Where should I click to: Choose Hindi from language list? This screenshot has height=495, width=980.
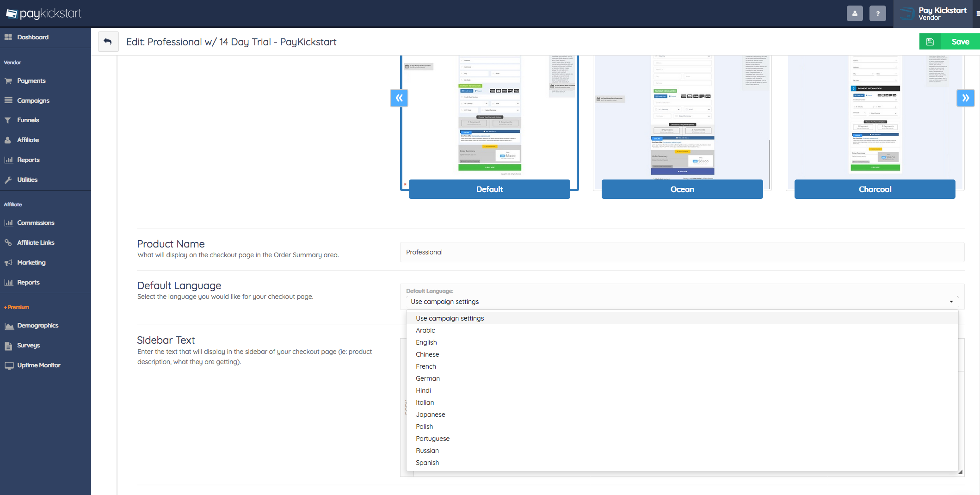682,390
